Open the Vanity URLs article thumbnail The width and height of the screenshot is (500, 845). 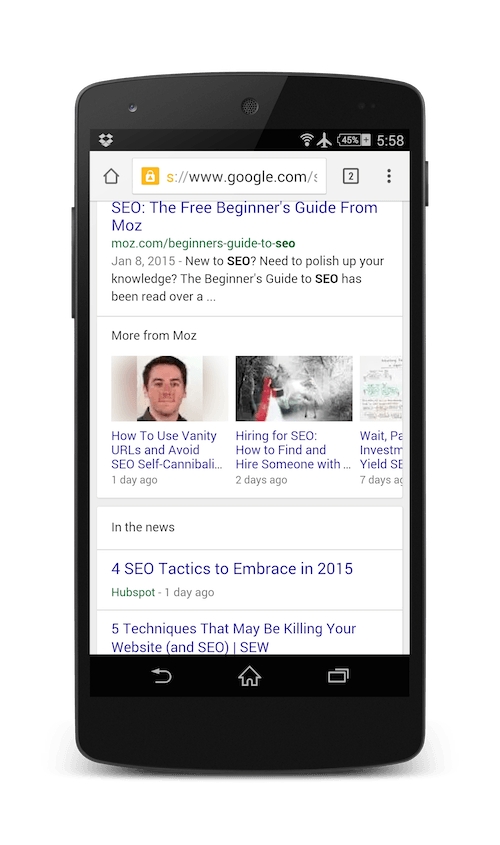(170, 388)
